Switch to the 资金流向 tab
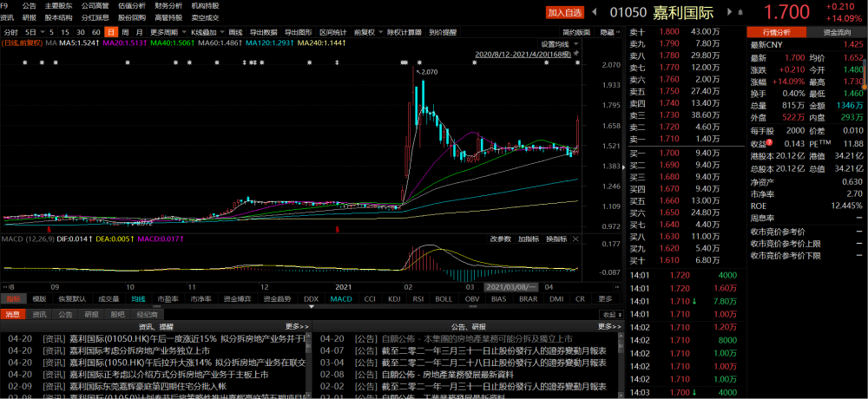 pos(838,32)
